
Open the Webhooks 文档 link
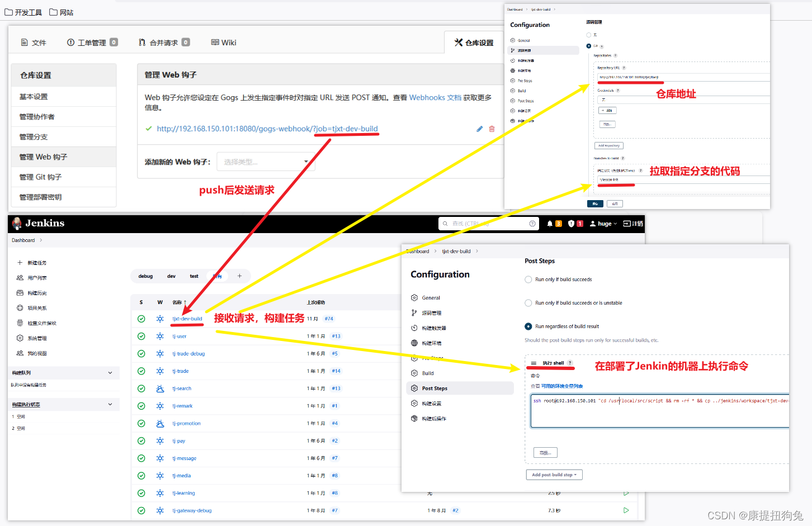pos(435,97)
